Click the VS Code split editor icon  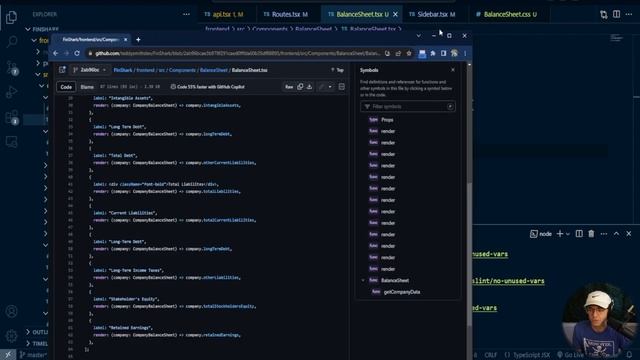pyautogui.click(x=616, y=14)
